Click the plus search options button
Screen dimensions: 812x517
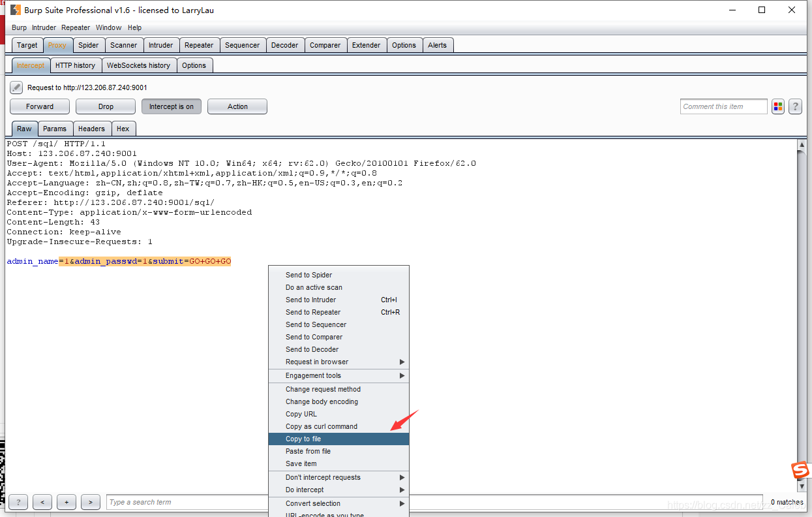[x=67, y=502]
